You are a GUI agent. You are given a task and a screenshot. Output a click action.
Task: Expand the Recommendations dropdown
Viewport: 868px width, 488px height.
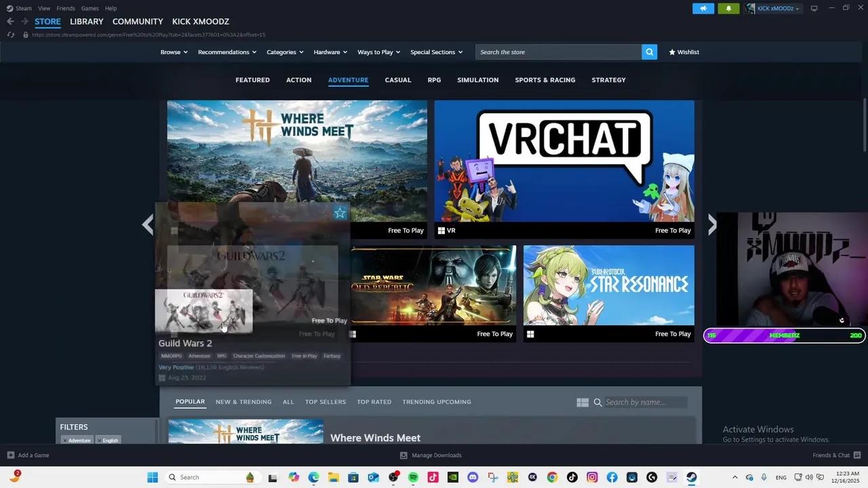[x=227, y=52]
